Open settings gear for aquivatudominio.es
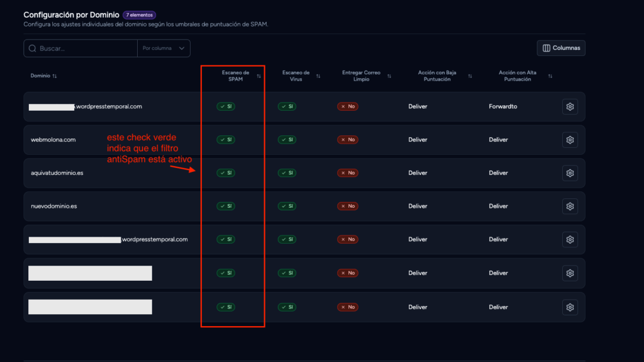This screenshot has width=644, height=362. 570,173
